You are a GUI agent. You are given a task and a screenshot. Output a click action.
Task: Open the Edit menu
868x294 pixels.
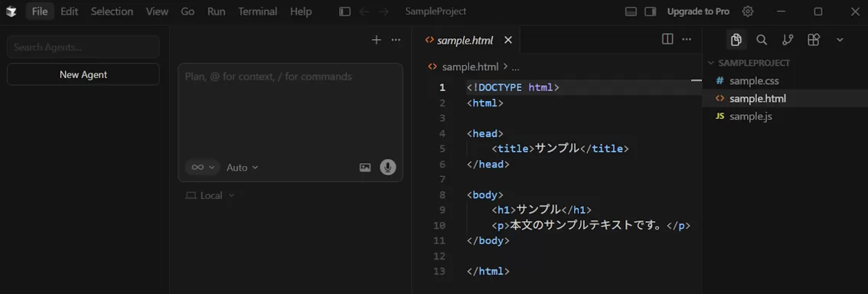tap(69, 11)
